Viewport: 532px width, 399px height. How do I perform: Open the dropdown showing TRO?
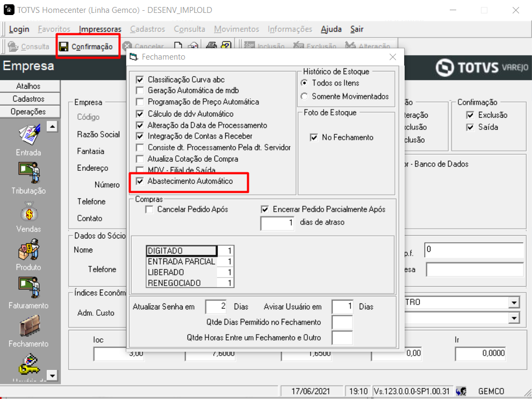click(514, 302)
